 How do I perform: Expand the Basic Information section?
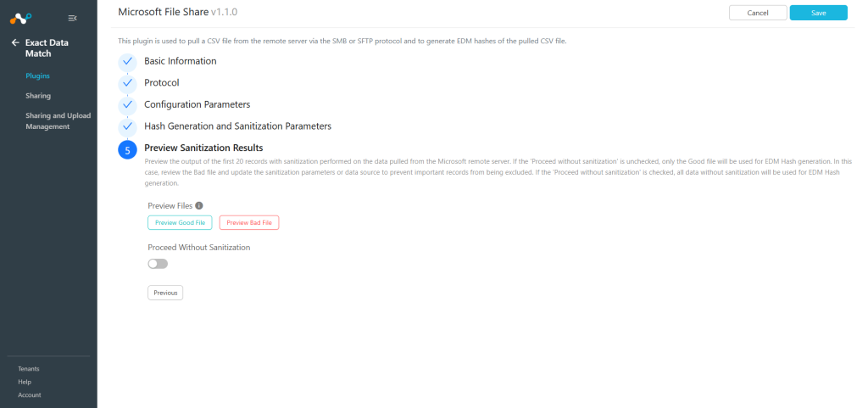coord(181,61)
